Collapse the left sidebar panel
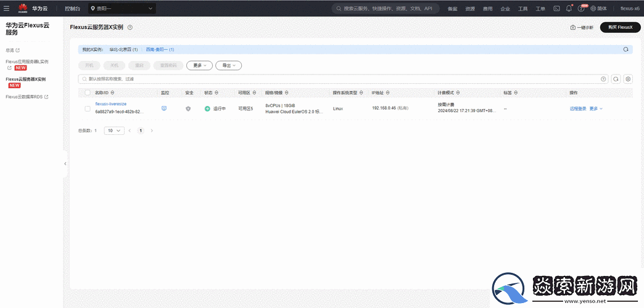The height and width of the screenshot is (308, 644). click(x=65, y=164)
